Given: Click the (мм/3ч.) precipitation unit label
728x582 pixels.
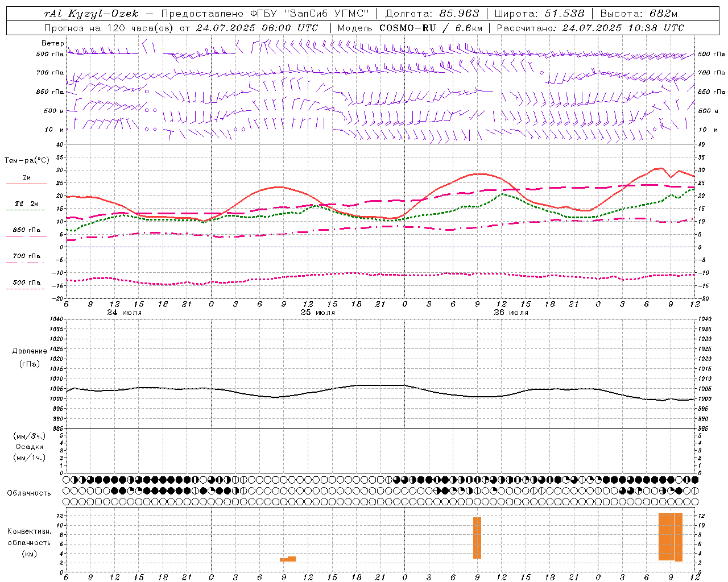Looking at the screenshot, I should 29,436.
